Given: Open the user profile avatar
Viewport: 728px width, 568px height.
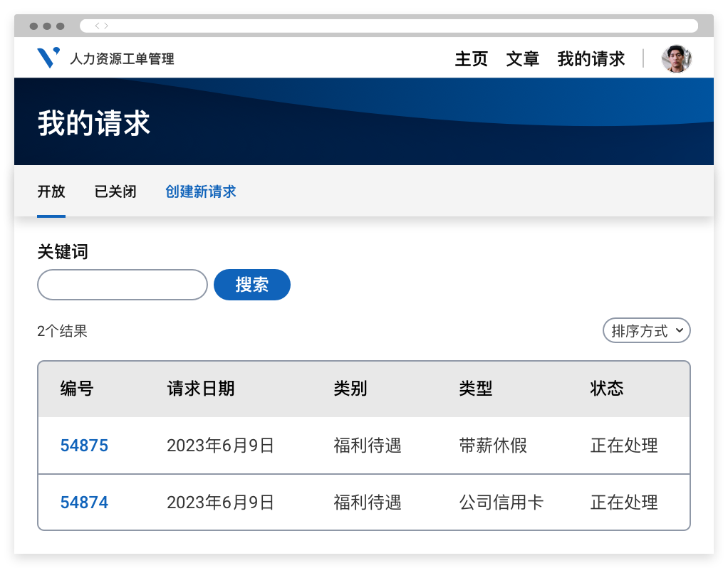Looking at the screenshot, I should click(x=676, y=59).
